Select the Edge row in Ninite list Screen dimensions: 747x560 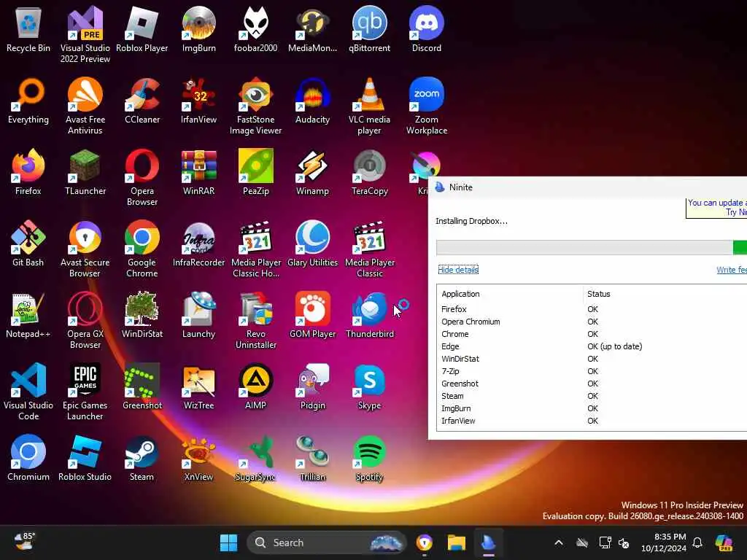pyautogui.click(x=592, y=346)
